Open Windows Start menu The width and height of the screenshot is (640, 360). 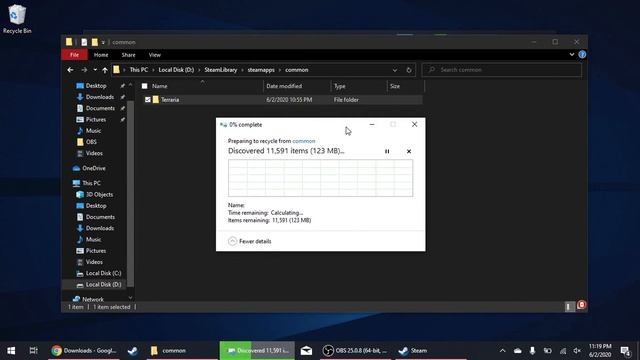coord(11,351)
